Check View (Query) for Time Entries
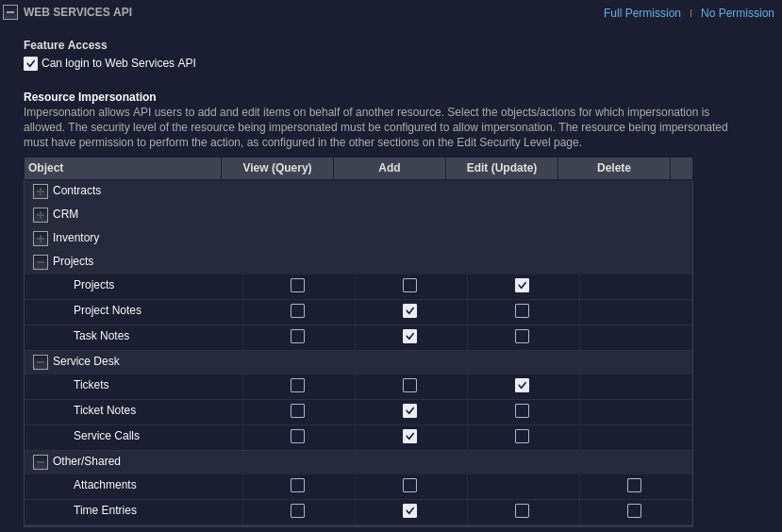This screenshot has height=532, width=782. [x=297, y=510]
